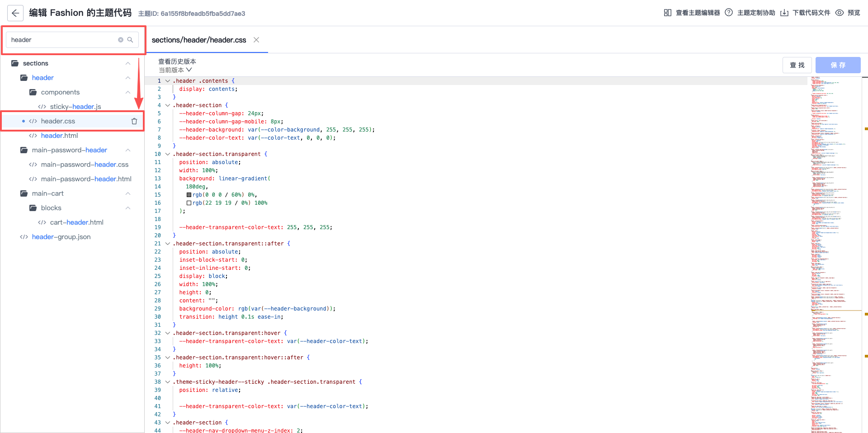This screenshot has height=433, width=868.
Task: Click 预览 preview button
Action: [x=848, y=13]
